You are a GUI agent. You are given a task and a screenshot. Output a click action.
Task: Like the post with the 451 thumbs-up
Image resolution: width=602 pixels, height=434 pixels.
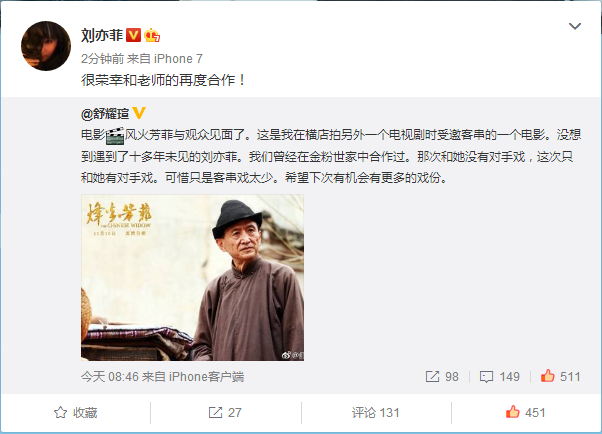click(x=526, y=412)
